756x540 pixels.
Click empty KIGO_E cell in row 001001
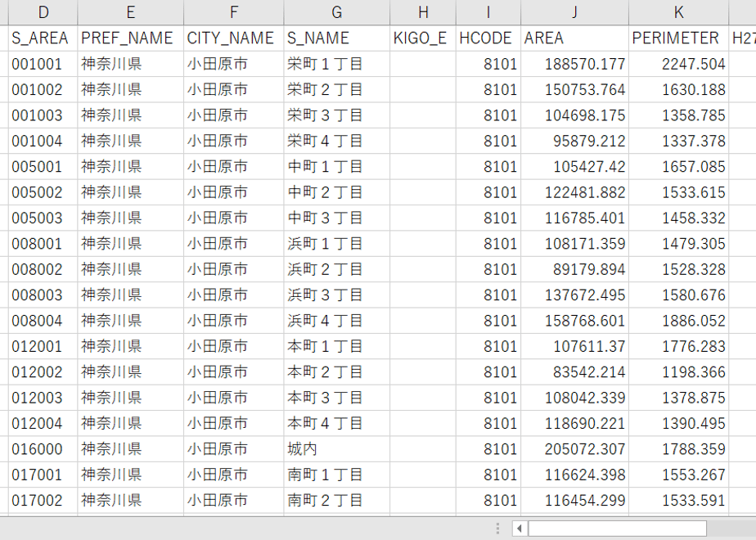click(423, 64)
